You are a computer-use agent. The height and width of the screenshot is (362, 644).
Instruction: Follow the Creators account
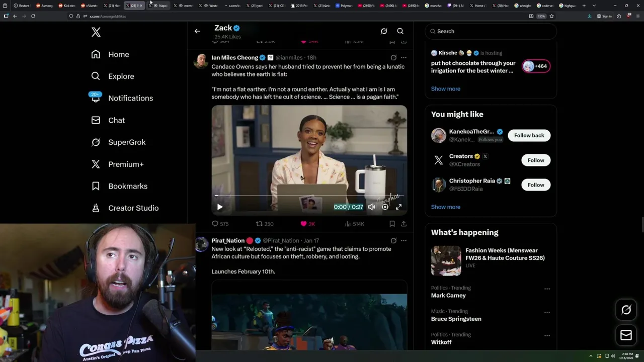pyautogui.click(x=536, y=160)
